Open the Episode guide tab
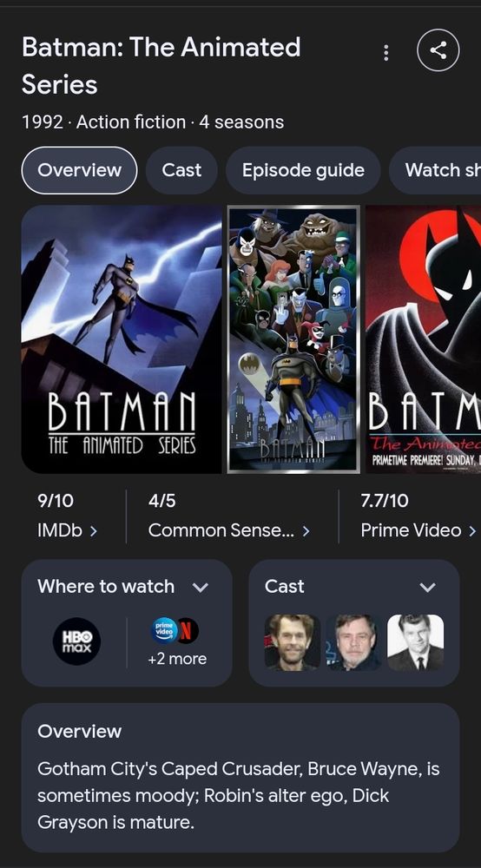Viewport: 481px width, 868px height. point(303,170)
